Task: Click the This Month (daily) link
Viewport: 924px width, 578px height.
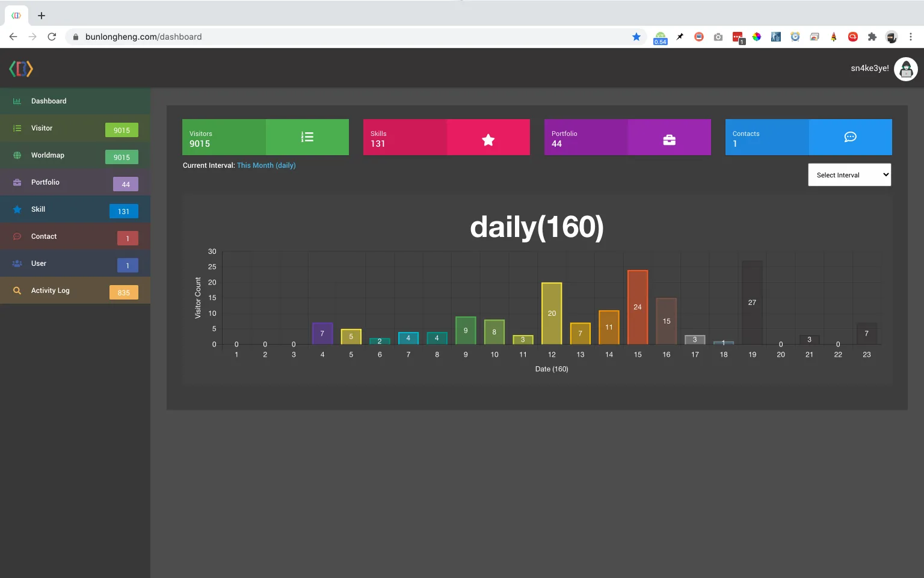Action: pos(266,165)
